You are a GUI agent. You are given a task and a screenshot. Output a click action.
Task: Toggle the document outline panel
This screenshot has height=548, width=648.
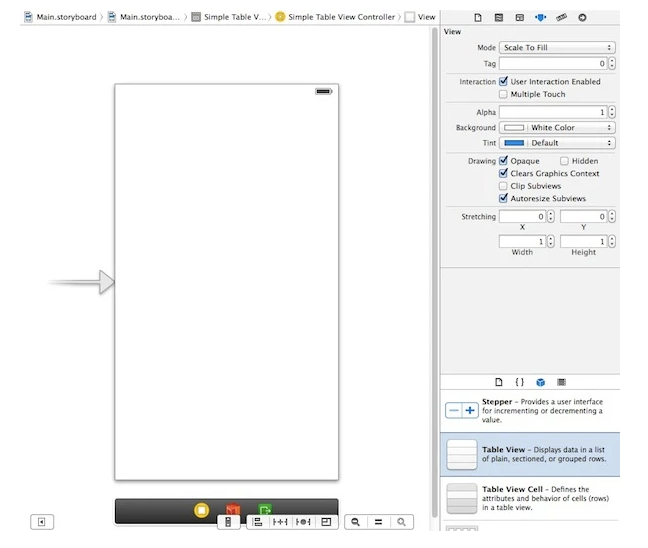point(42,522)
